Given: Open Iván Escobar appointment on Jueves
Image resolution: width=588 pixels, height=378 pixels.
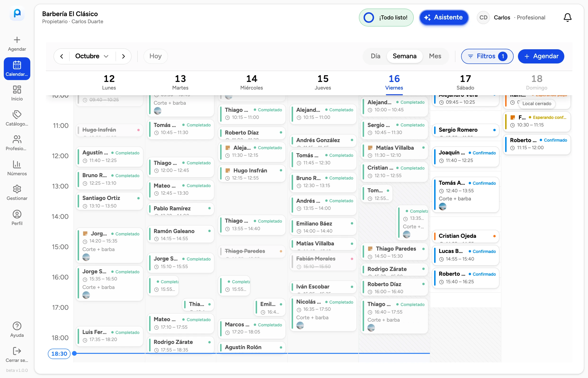Looking at the screenshot, I should click(323, 287).
